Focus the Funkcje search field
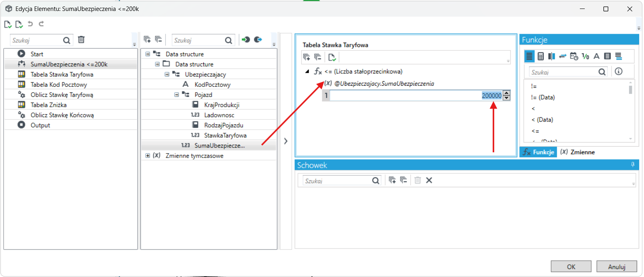 click(564, 72)
